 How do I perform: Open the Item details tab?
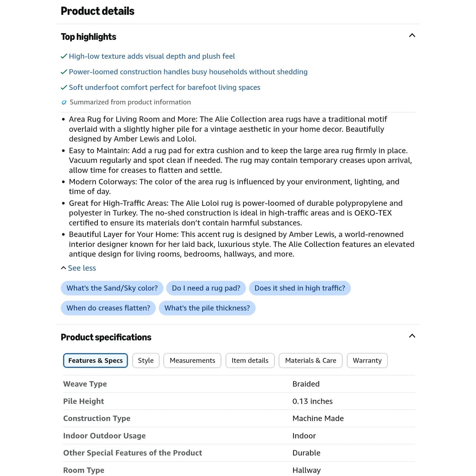tap(250, 360)
